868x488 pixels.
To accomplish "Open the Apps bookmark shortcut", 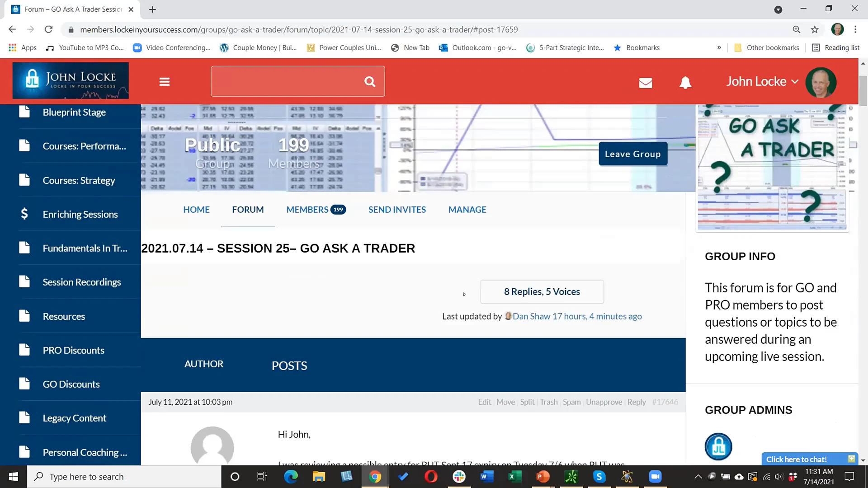I will click(23, 47).
